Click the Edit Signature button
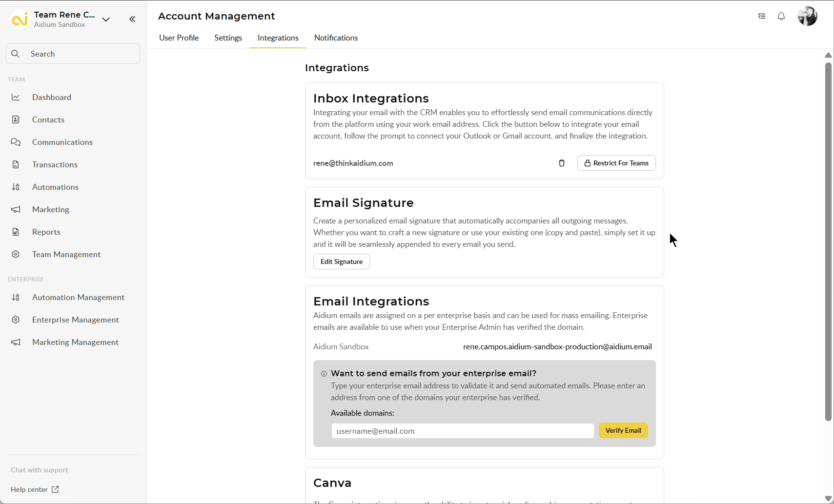834x504 pixels. tap(341, 262)
